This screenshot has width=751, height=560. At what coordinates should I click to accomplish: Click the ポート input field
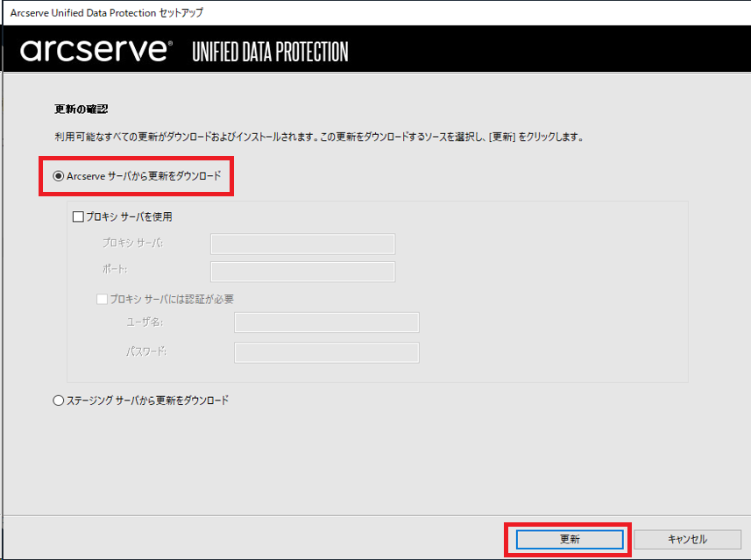pos(302,272)
